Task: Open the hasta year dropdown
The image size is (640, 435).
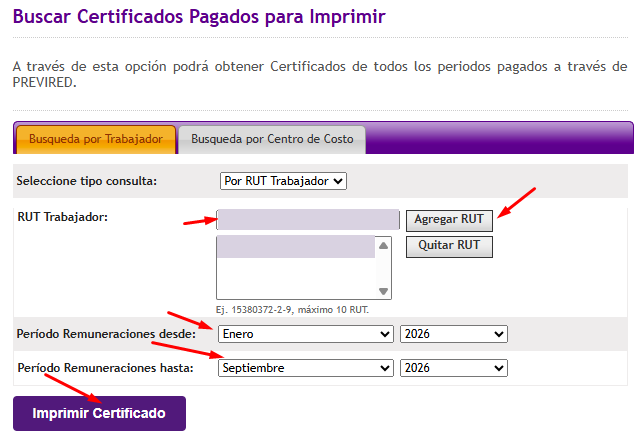Action: point(453,368)
